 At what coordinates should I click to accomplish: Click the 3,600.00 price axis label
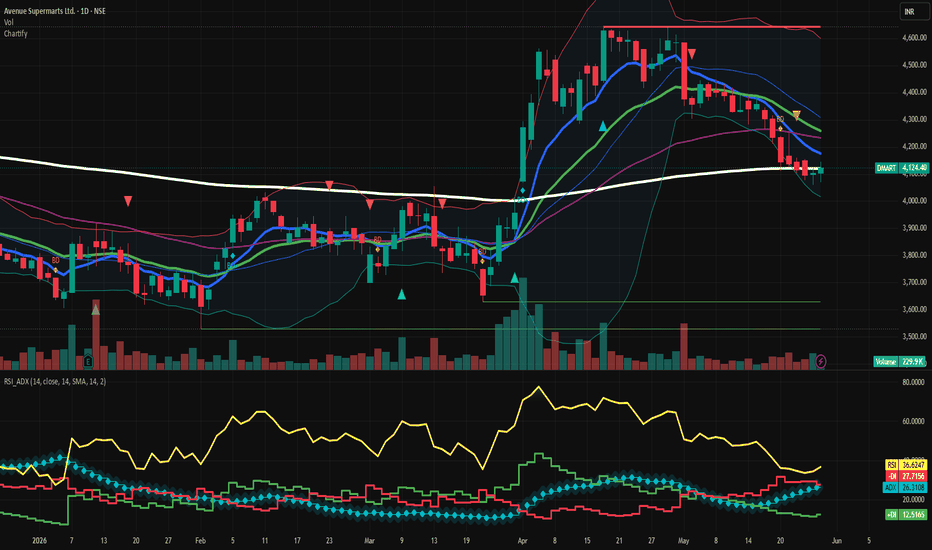914,309
